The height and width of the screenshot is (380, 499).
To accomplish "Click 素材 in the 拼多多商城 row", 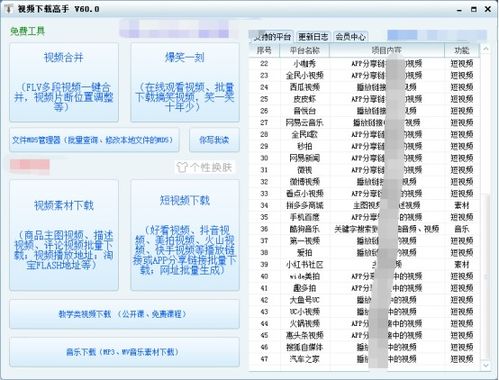I will tap(462, 205).
